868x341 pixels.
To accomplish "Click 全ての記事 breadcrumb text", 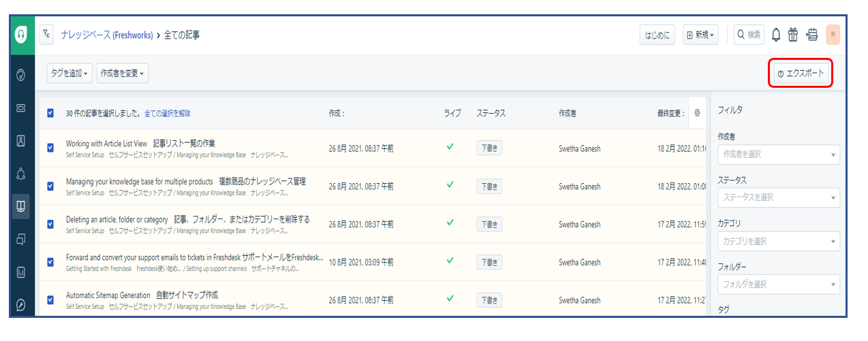I will tap(182, 35).
